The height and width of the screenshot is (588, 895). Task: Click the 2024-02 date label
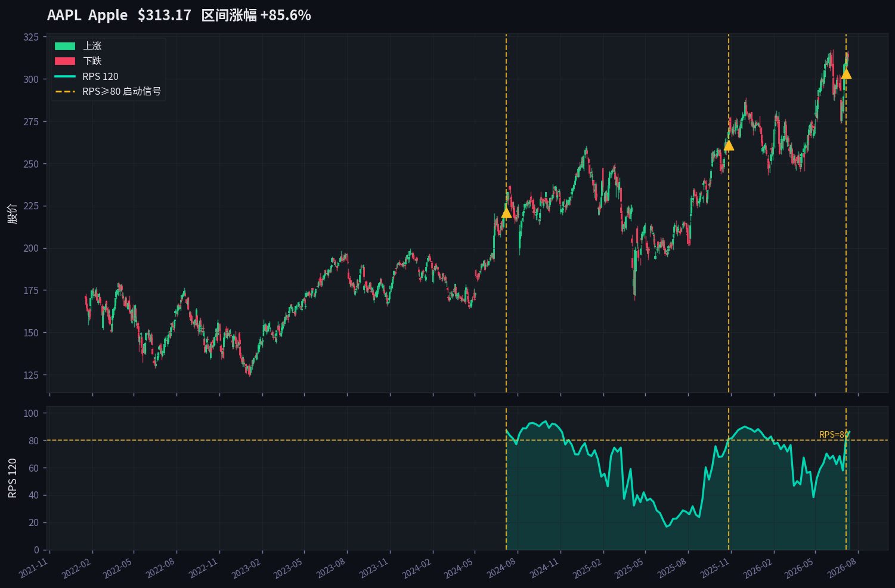[418, 568]
